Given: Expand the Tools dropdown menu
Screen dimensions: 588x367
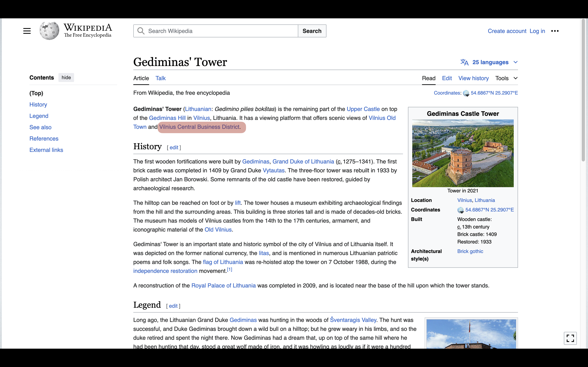Looking at the screenshot, I should (506, 78).
